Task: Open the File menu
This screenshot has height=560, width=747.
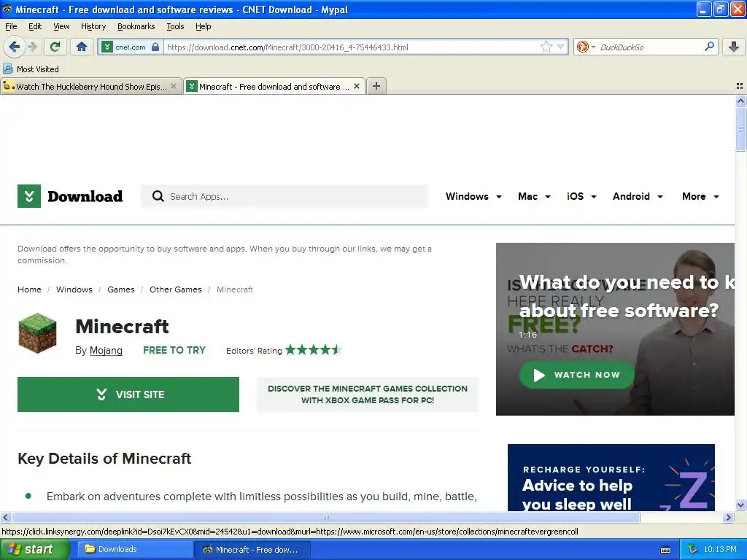Action: coord(11,26)
